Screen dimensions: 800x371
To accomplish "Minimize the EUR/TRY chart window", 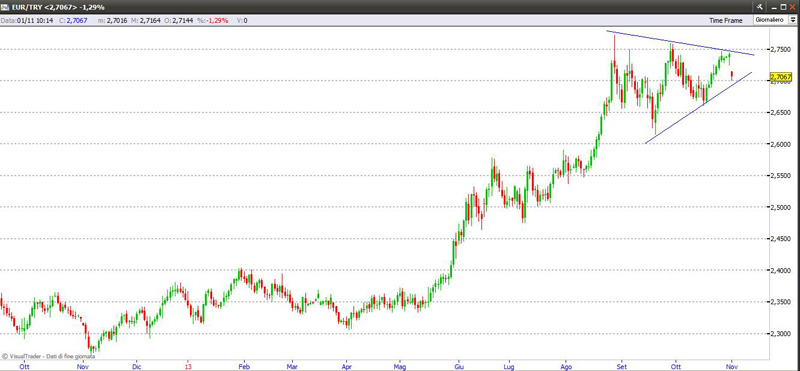I will [773, 7].
